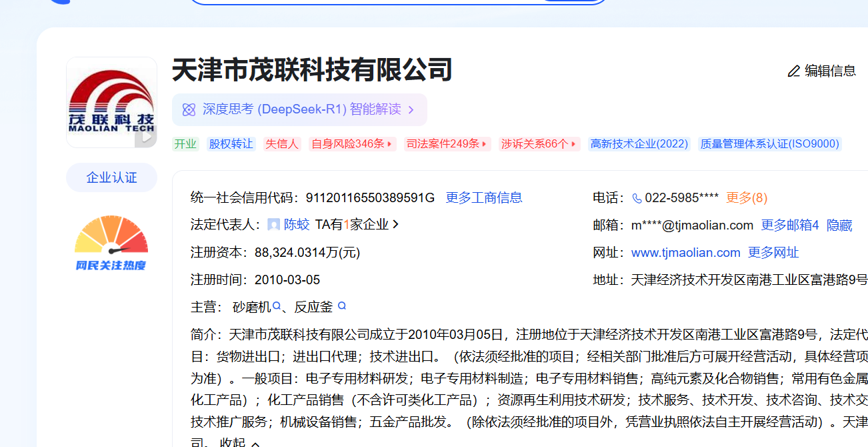Play the video icon on company logo

145,138
